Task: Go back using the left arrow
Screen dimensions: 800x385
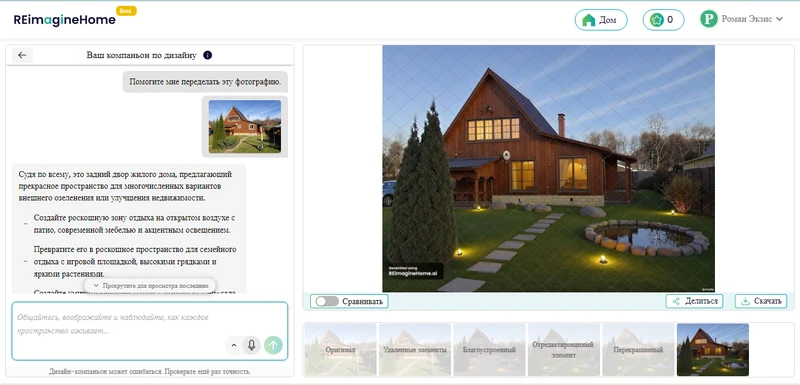Action: (x=22, y=55)
